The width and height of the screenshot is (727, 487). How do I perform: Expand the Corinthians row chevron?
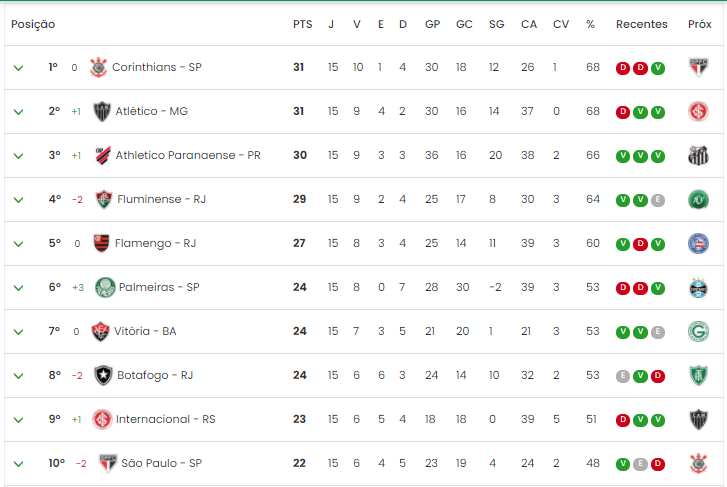point(19,68)
